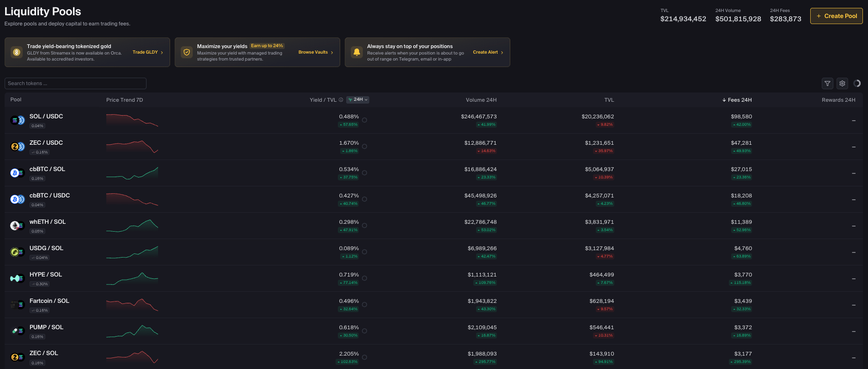Click the 24H Fees $283,873 stat
Image resolution: width=868 pixels, height=369 pixels.
(x=786, y=16)
